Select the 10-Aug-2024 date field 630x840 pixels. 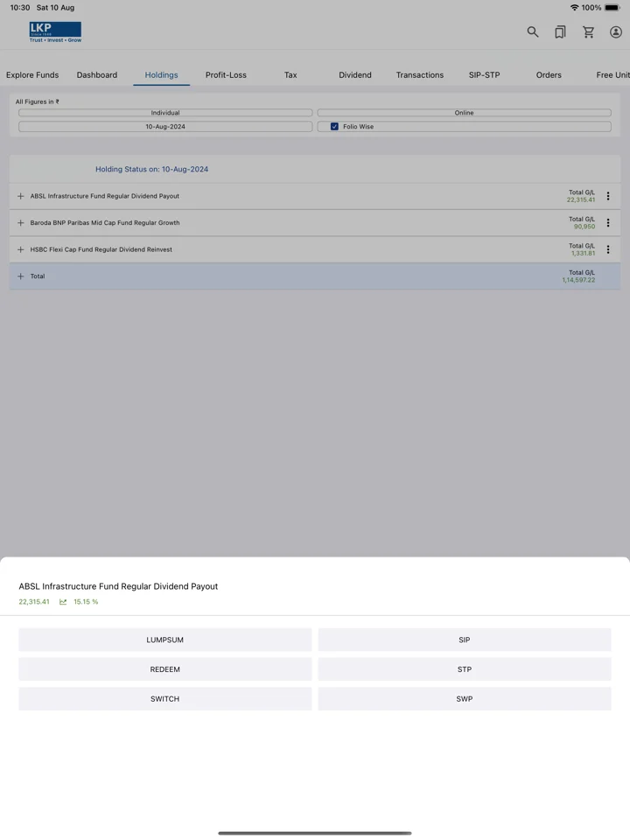pyautogui.click(x=165, y=126)
